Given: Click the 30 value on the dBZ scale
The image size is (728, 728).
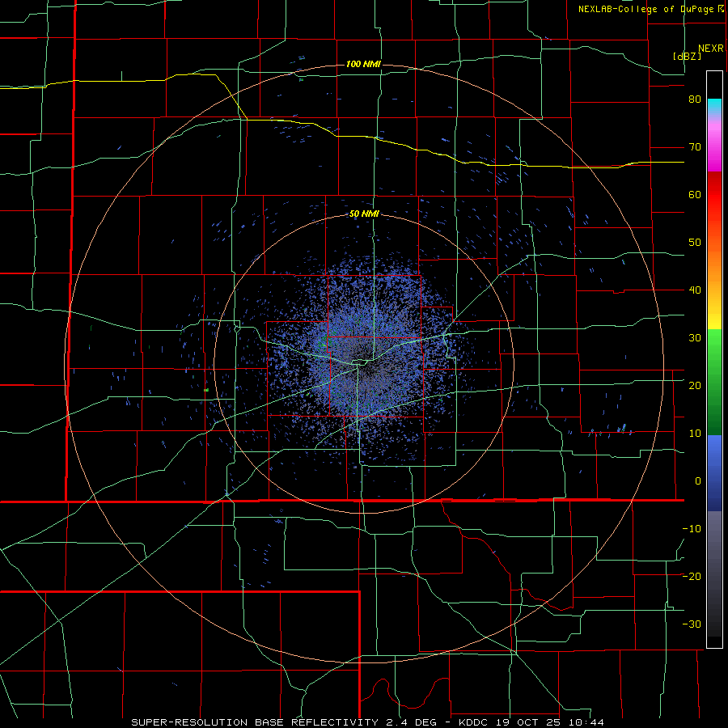Looking at the screenshot, I should (x=695, y=338).
